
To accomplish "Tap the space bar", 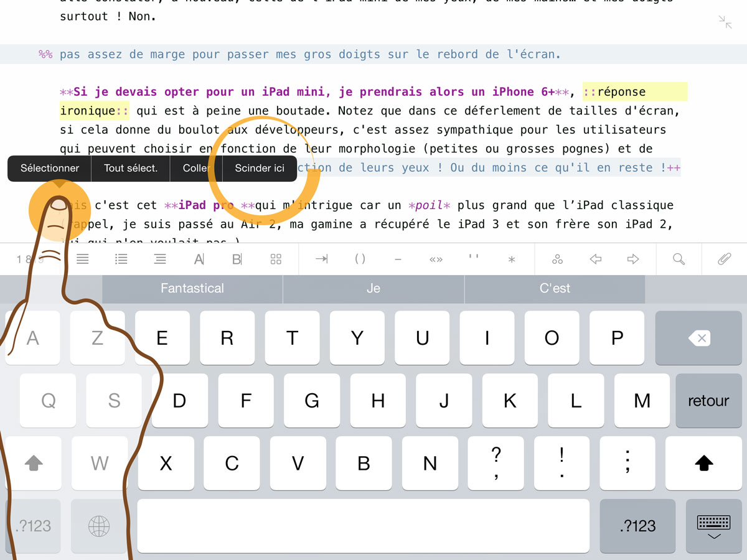I will click(363, 526).
